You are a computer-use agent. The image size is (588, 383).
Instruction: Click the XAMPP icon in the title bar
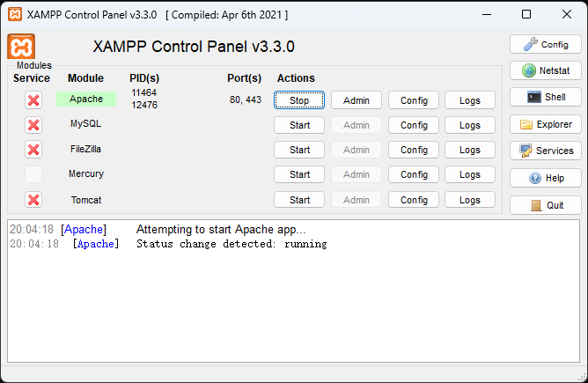(15, 14)
